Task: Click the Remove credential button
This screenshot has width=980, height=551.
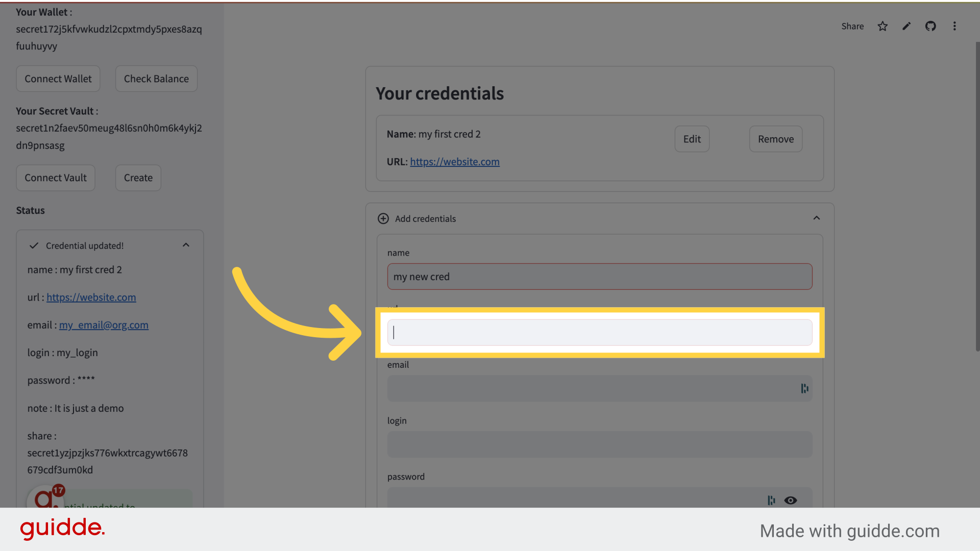Action: tap(775, 139)
